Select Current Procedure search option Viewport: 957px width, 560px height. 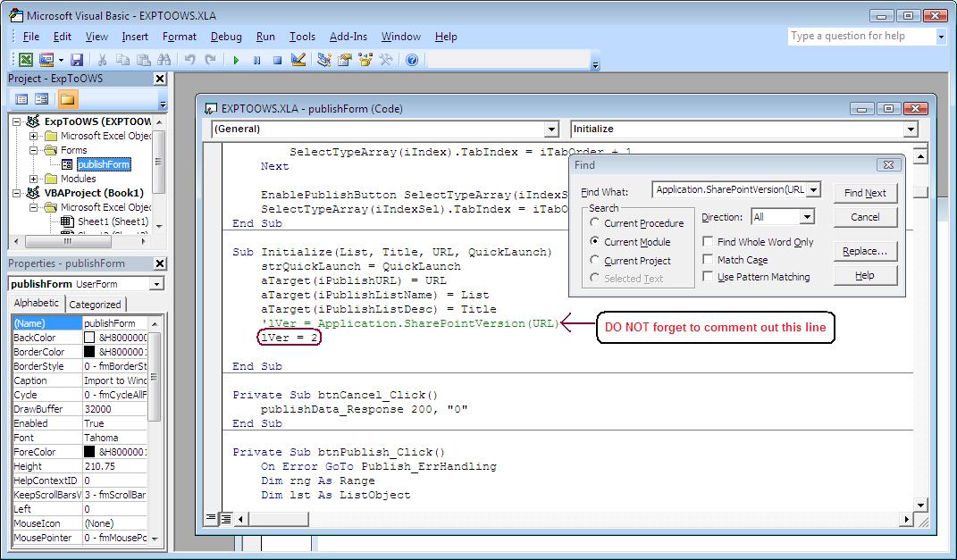594,222
